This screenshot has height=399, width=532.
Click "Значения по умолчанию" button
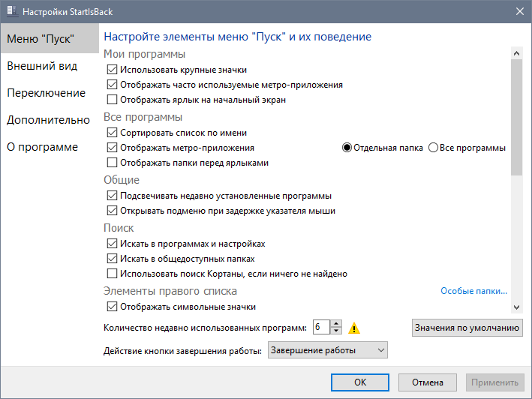467,328
